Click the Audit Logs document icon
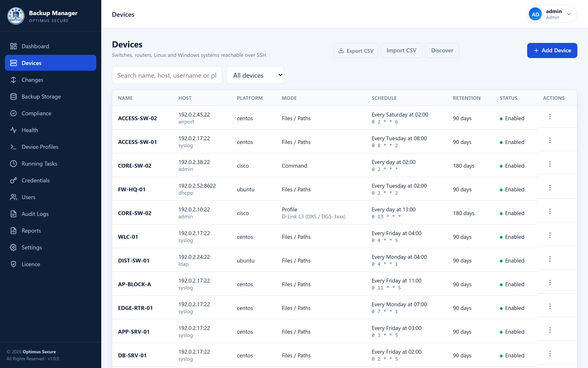The width and height of the screenshot is (588, 368). (13, 214)
